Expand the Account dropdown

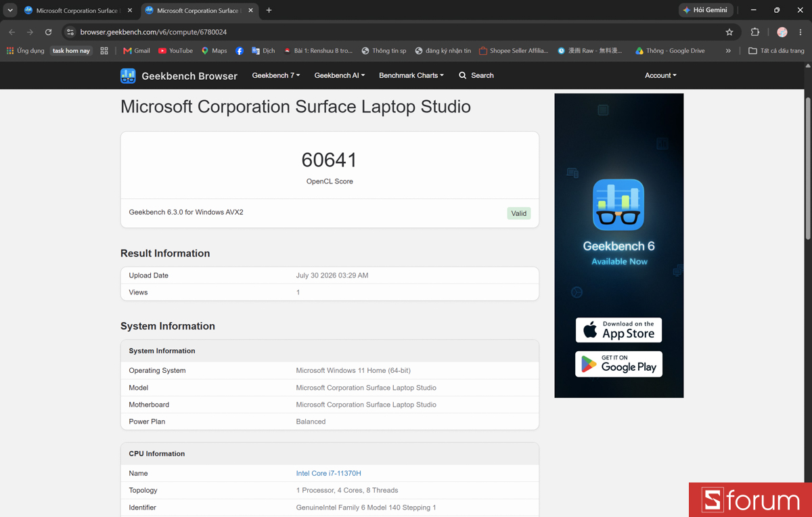pyautogui.click(x=660, y=75)
